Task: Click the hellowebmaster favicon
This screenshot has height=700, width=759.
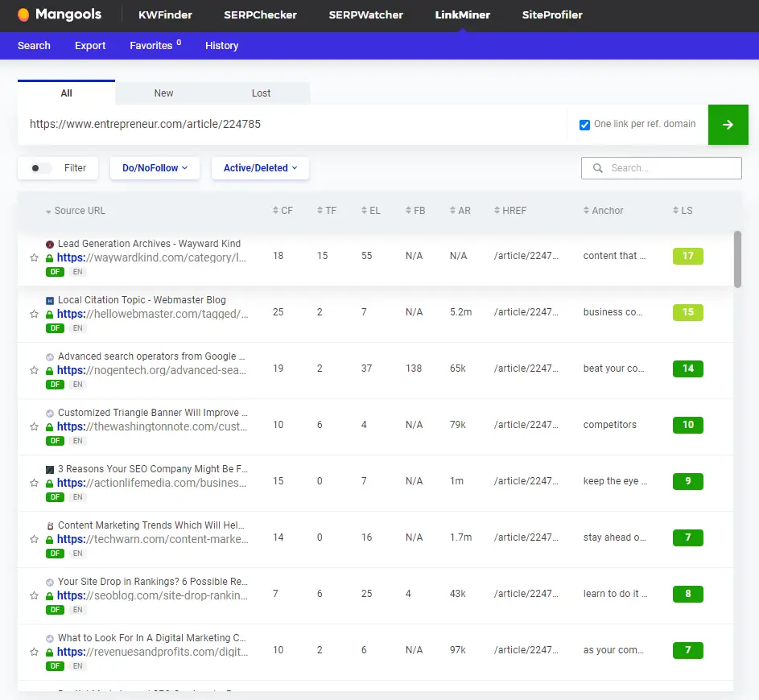Action: (50, 300)
